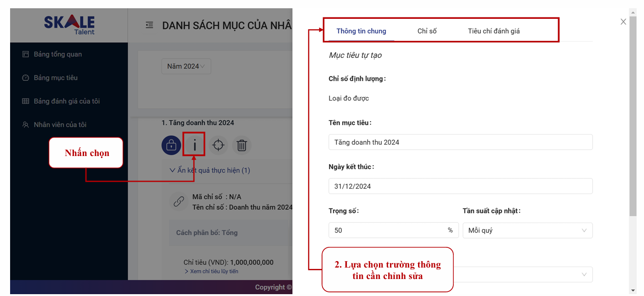Screen dimensions: 644x296
Task: Switch to Tiêu chí đánh giá tab
Action: pyautogui.click(x=494, y=31)
